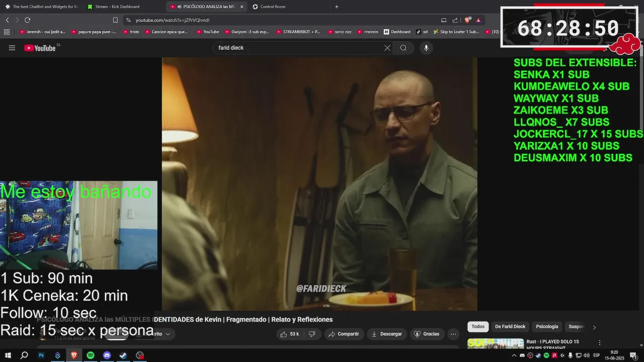Open Discord from the taskbar
Viewport: 644px width, 362px height.
coord(107,355)
